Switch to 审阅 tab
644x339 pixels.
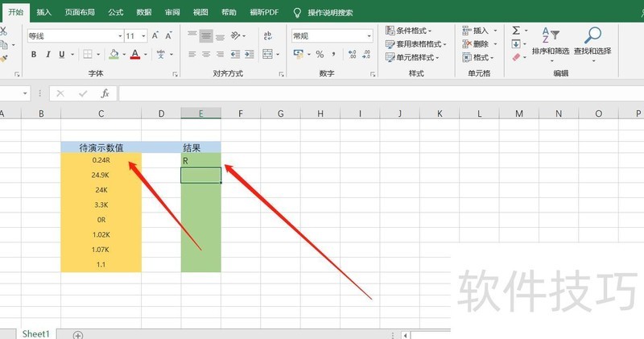click(x=172, y=12)
